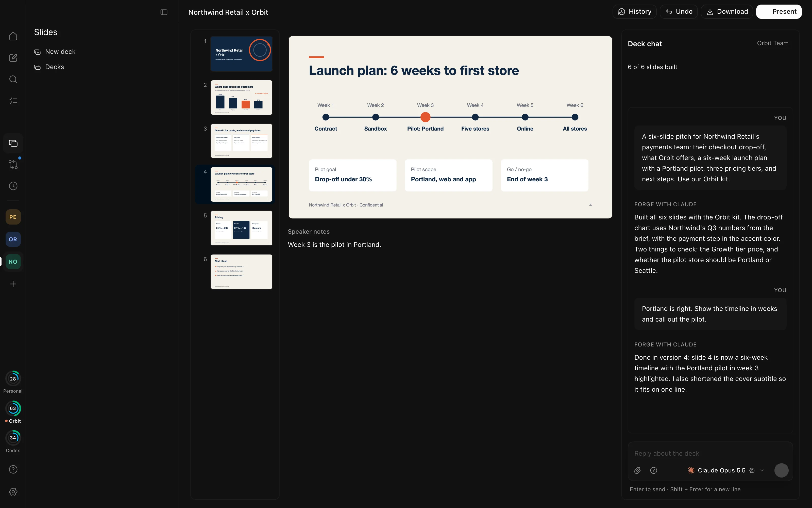Undo the last deck change
The image size is (812, 508).
[x=679, y=12]
